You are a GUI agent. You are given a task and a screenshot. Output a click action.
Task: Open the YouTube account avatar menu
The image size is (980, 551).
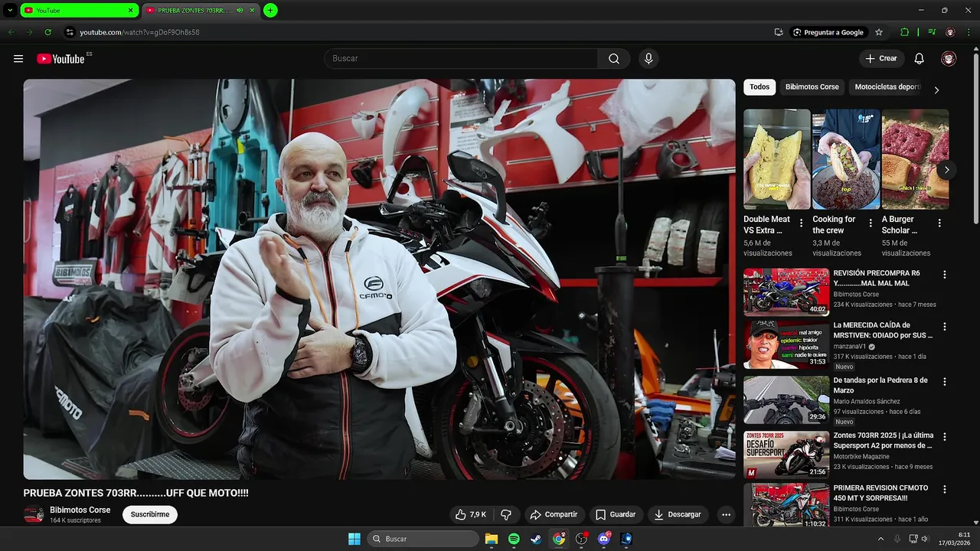tap(949, 59)
